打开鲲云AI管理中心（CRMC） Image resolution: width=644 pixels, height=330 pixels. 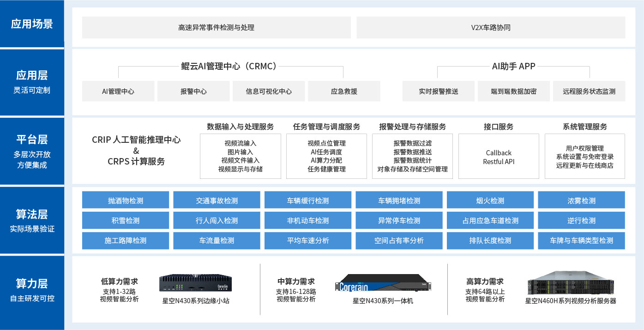(231, 66)
